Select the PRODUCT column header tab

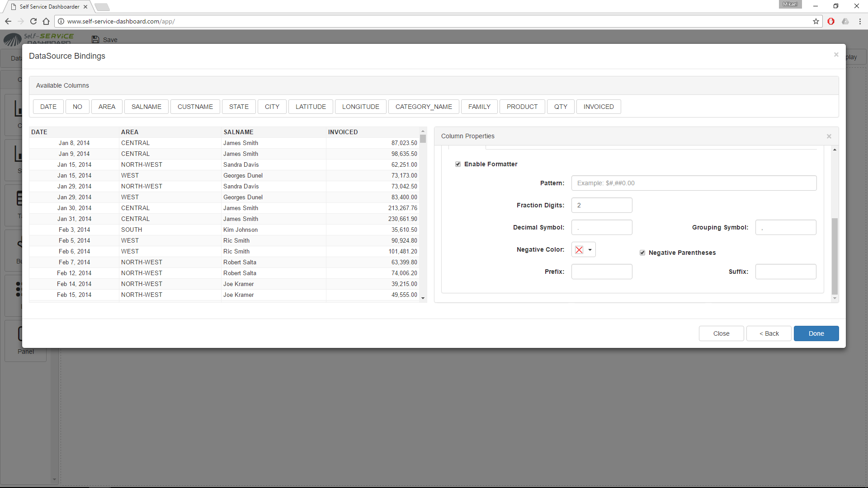(x=522, y=106)
